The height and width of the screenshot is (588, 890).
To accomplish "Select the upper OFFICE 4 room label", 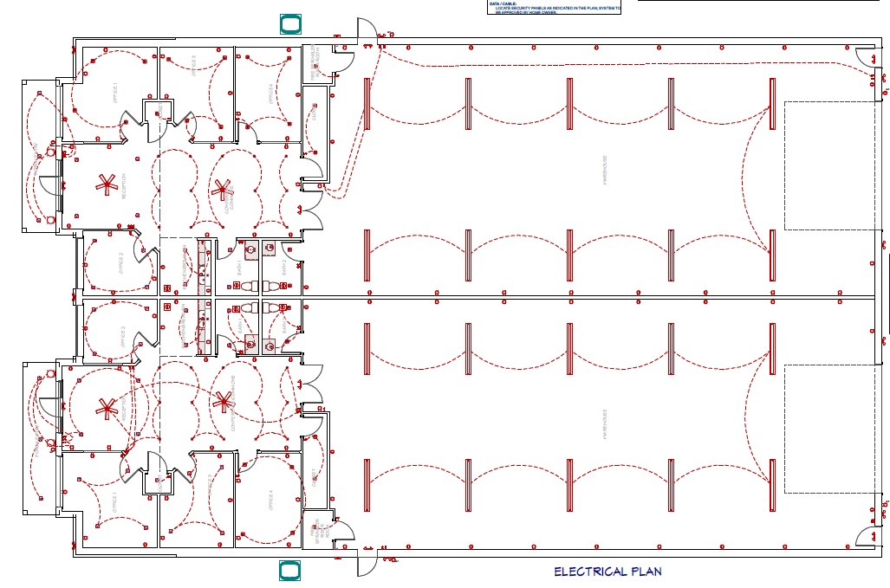I will (270, 94).
